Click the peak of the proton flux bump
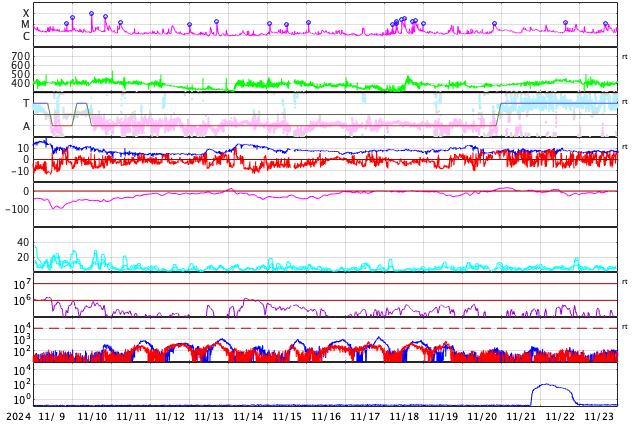634x424 pixels. (545, 384)
